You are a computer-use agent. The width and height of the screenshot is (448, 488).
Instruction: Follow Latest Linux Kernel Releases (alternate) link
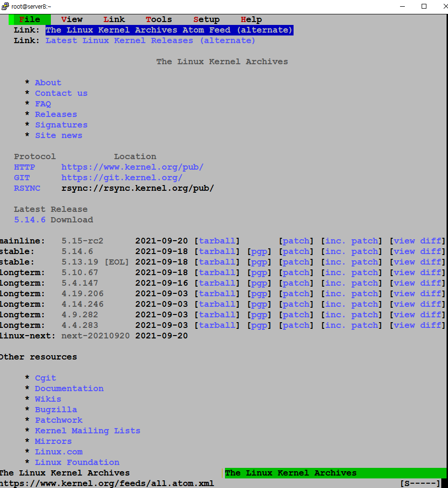pos(150,40)
